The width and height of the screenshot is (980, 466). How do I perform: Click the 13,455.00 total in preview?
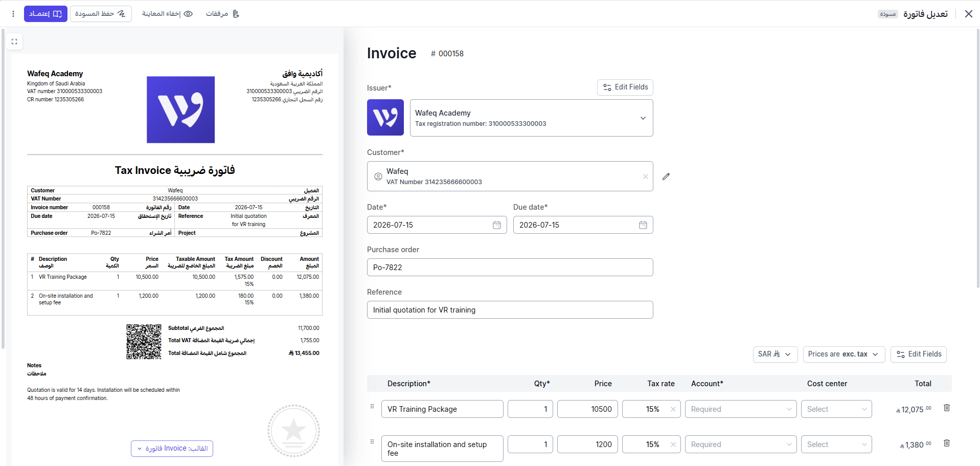(x=304, y=353)
